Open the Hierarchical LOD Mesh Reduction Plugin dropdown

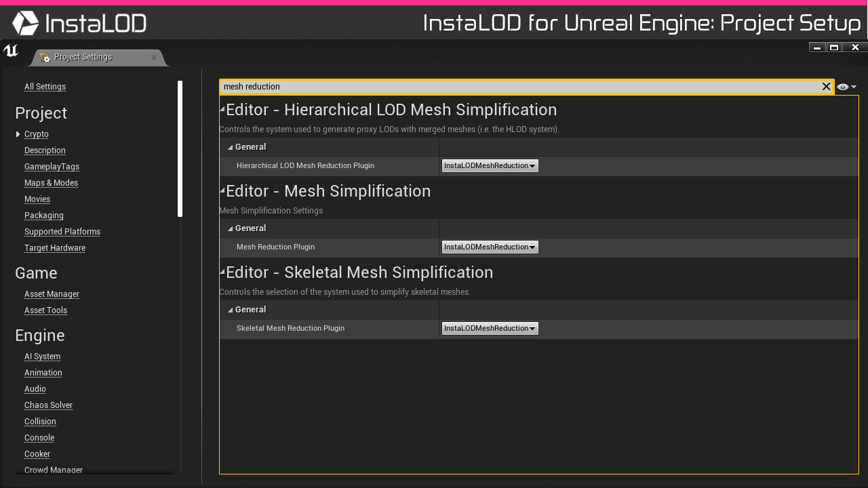[x=490, y=165]
